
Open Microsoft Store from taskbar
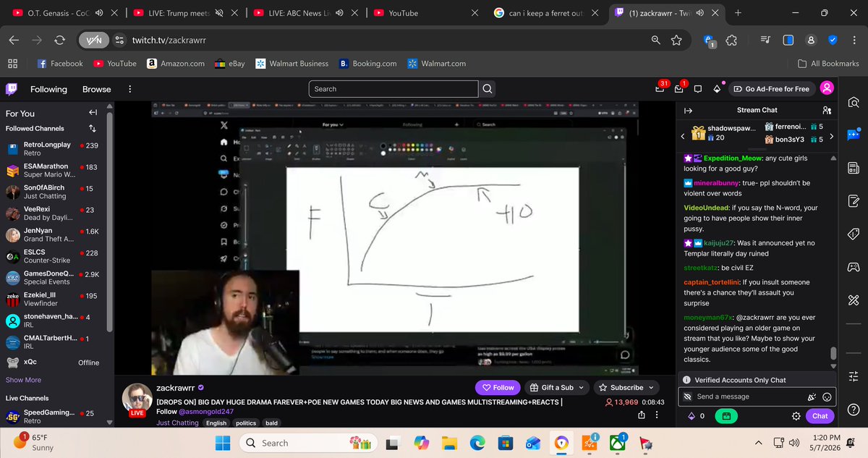pos(505,443)
